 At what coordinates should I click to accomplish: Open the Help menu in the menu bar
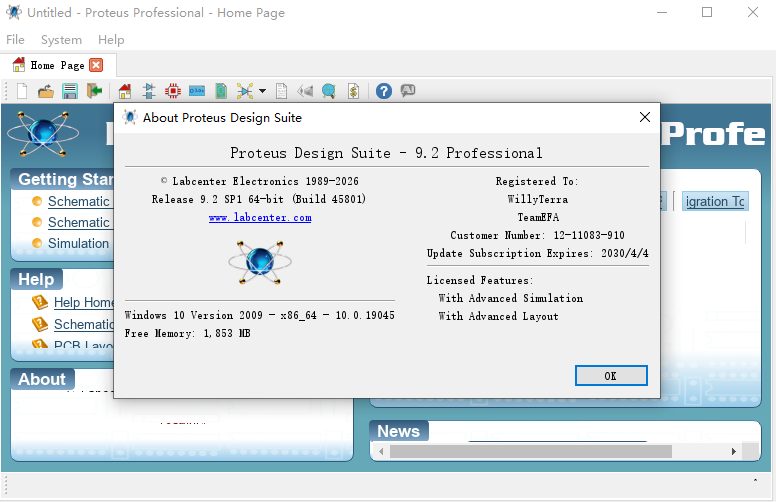(111, 40)
